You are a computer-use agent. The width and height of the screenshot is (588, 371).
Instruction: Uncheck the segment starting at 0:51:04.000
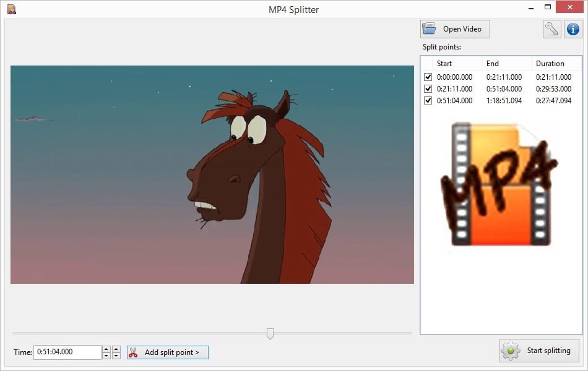[428, 100]
